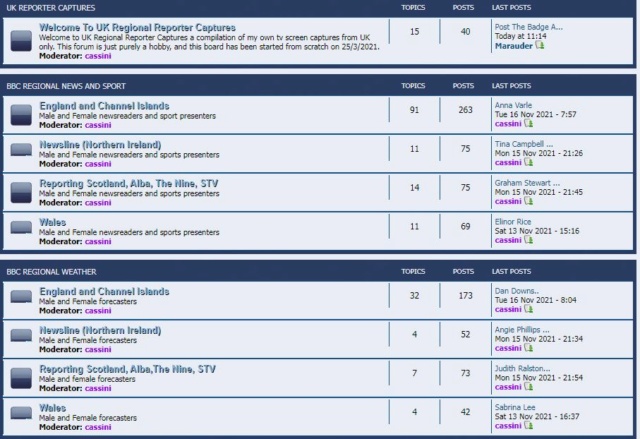Open Reporting Scotland, Alba, The Nine, STV news forum
640x439 pixels.
(129, 183)
